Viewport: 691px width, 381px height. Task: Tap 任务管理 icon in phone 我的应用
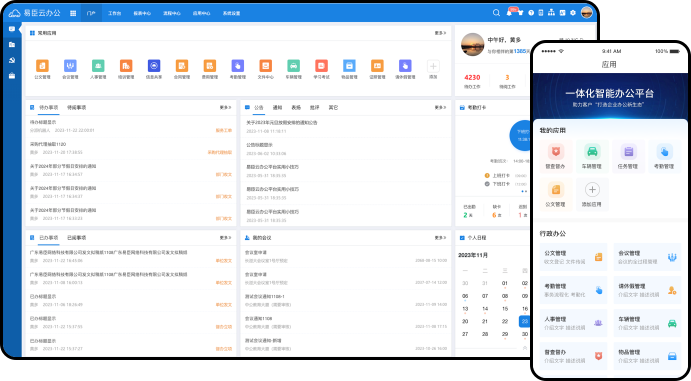pyautogui.click(x=628, y=152)
